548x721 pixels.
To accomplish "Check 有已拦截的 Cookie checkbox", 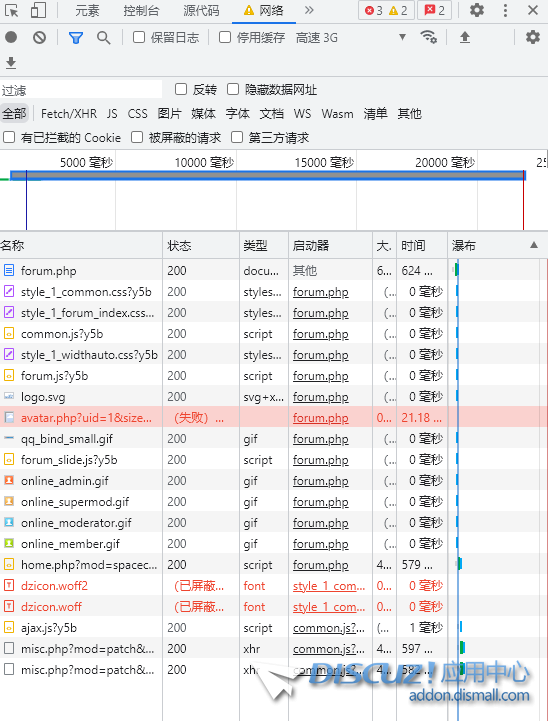I will 9,137.
